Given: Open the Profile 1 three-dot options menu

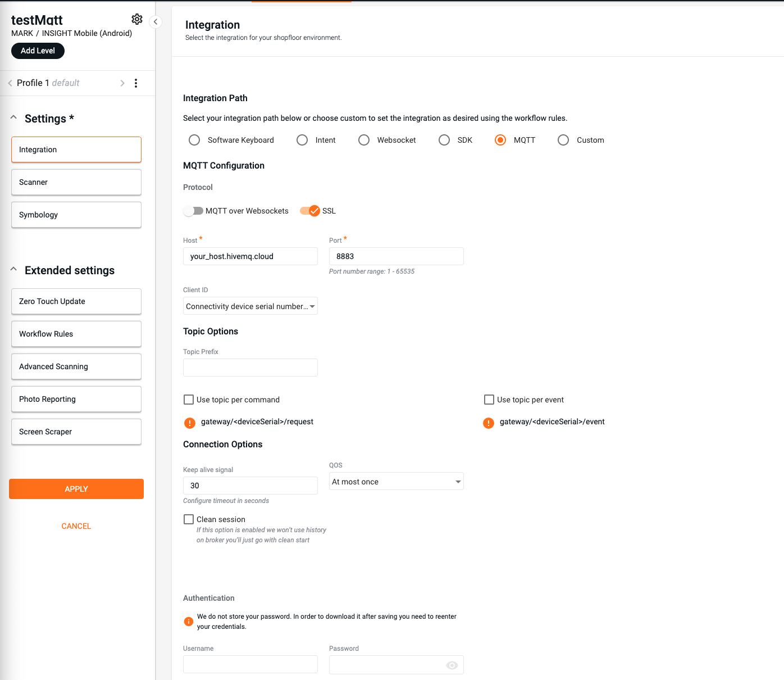Looking at the screenshot, I should click(x=136, y=83).
